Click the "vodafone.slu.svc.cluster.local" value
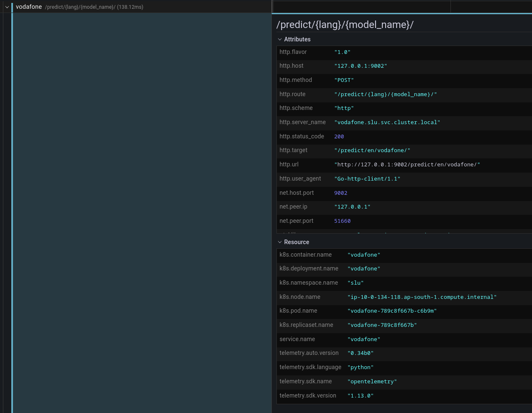Viewport: 532px width, 413px height. click(x=387, y=122)
